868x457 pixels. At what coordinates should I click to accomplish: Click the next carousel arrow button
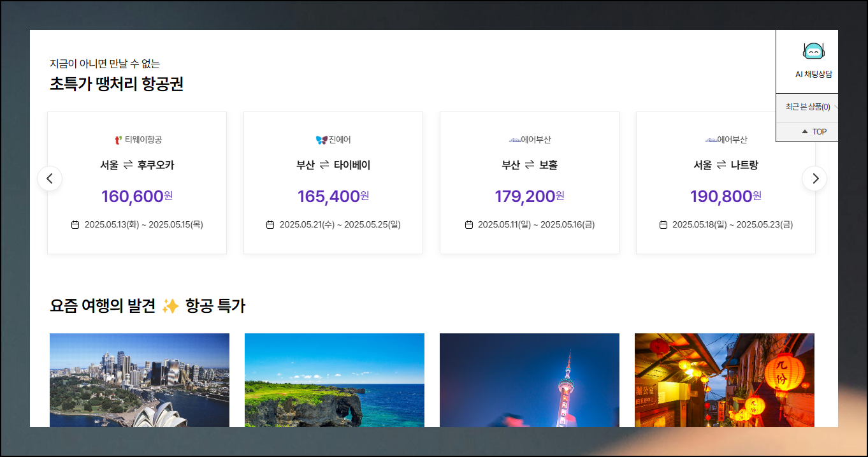tap(814, 178)
